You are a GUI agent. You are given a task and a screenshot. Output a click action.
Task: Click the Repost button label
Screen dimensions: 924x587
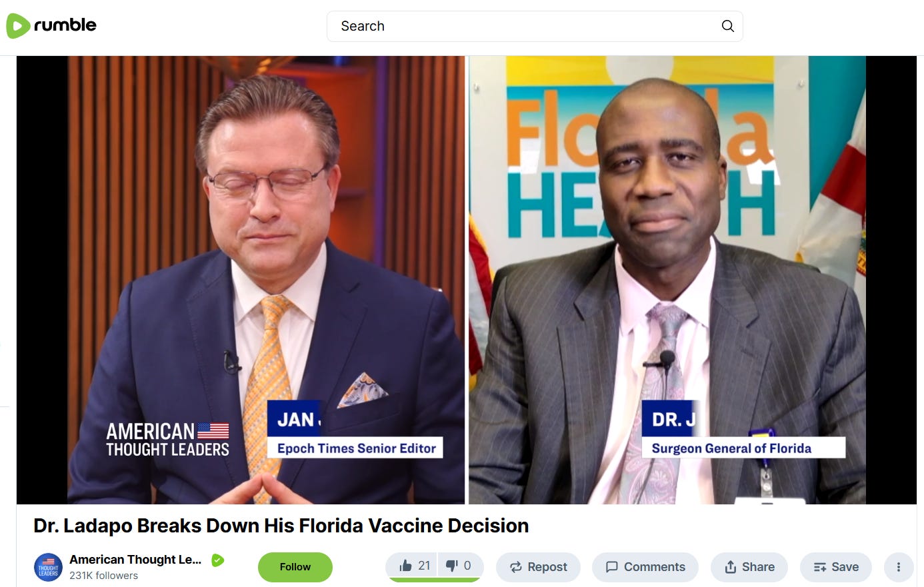pos(547,567)
